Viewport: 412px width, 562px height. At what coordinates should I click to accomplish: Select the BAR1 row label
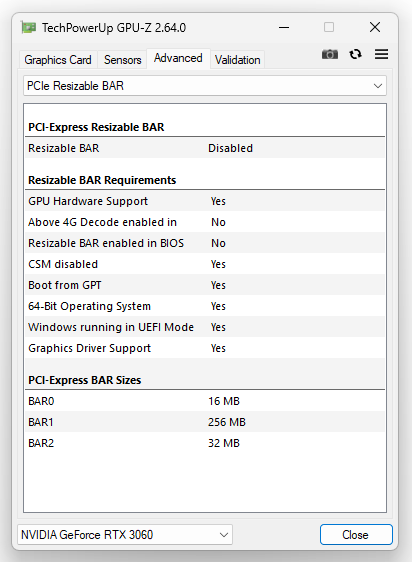coord(41,422)
